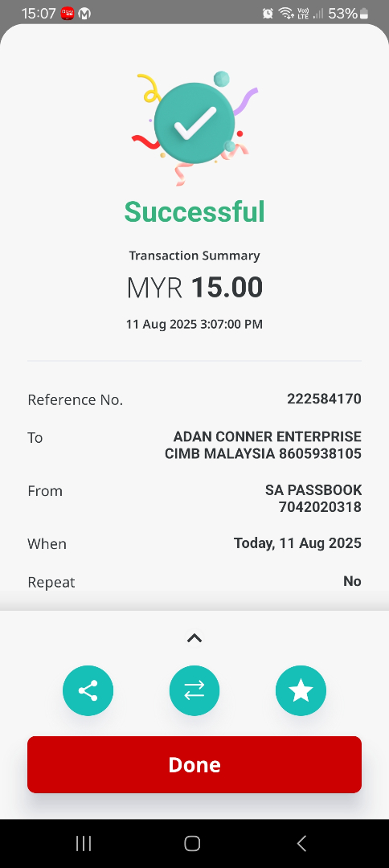Tap the Android back arrow
Image resolution: width=389 pixels, height=868 pixels.
pyautogui.click(x=301, y=843)
